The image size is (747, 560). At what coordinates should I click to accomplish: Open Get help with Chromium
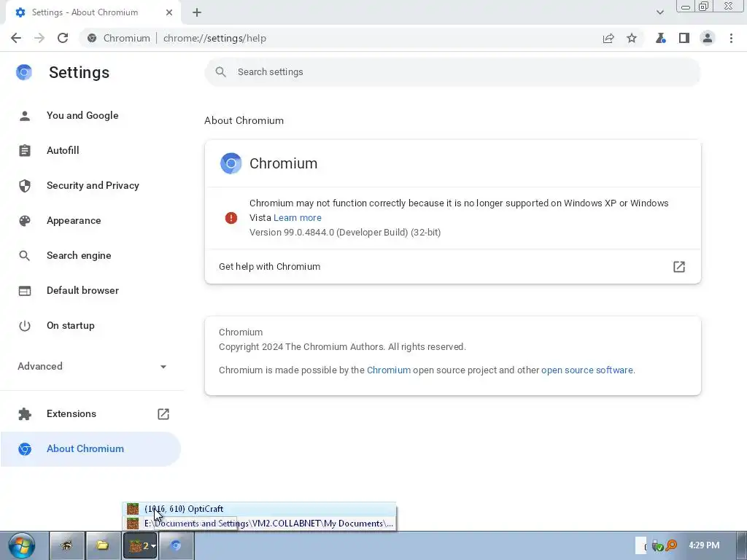[x=452, y=267]
